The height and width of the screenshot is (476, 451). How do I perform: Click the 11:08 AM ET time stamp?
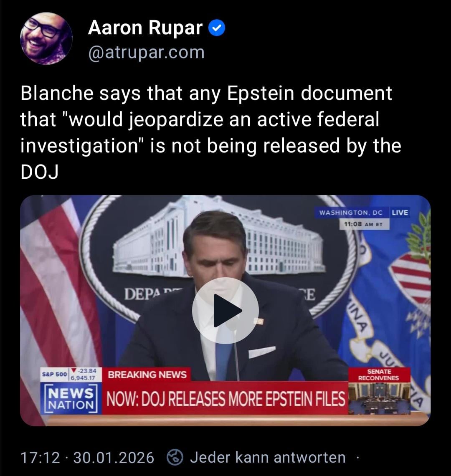(364, 224)
